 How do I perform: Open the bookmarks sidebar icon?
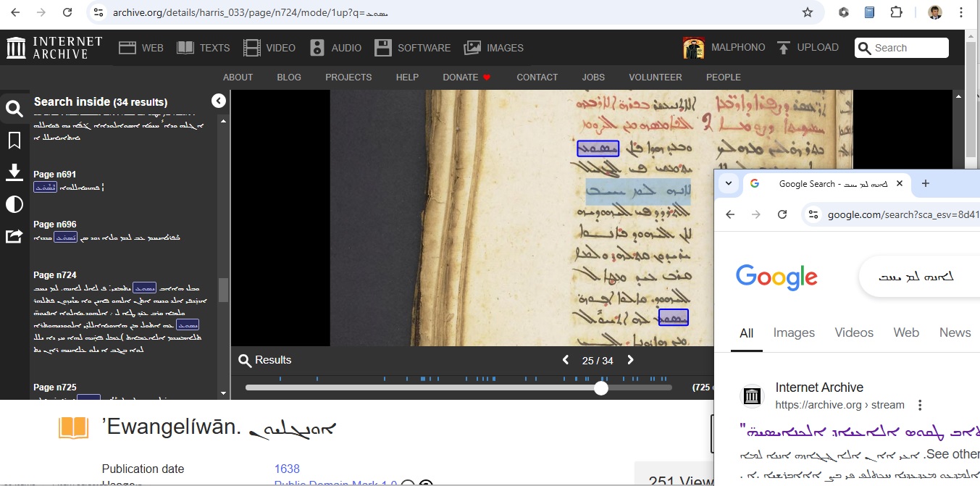pyautogui.click(x=14, y=141)
